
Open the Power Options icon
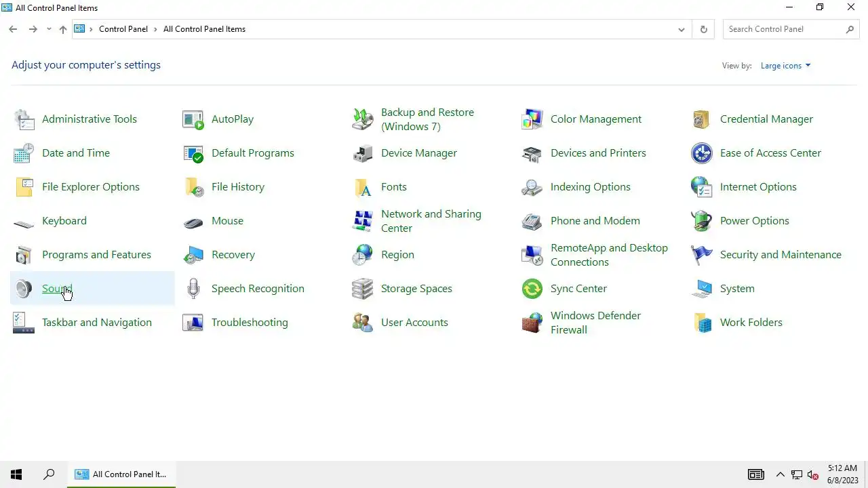(x=702, y=221)
